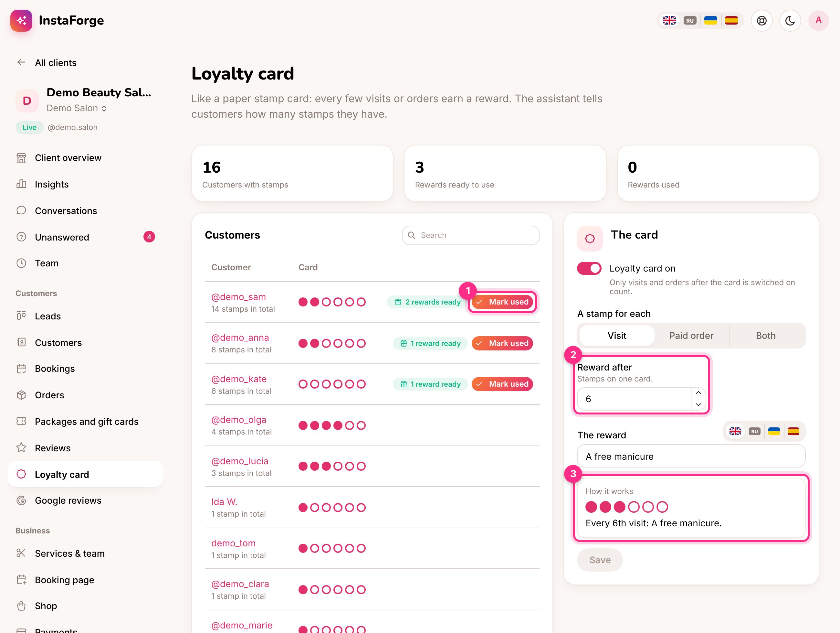Select the RU language option in header
Image resolution: width=840 pixels, height=633 pixels.
pos(690,20)
